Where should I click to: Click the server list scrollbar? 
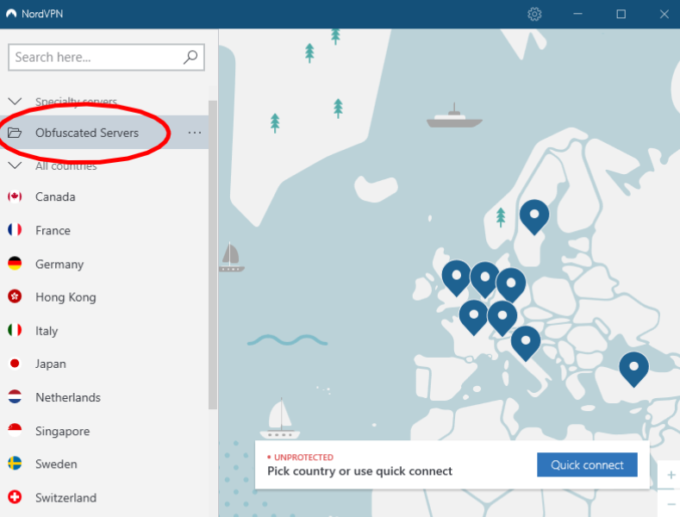[x=212, y=255]
